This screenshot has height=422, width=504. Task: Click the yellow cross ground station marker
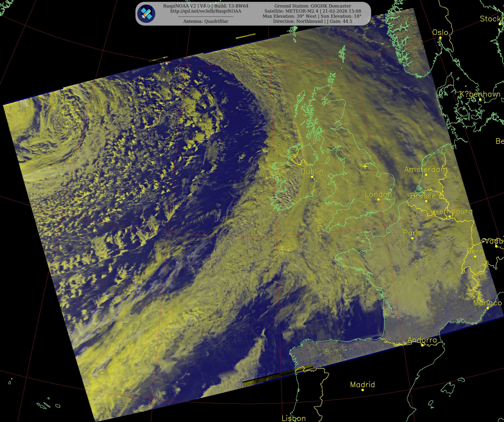point(365,166)
